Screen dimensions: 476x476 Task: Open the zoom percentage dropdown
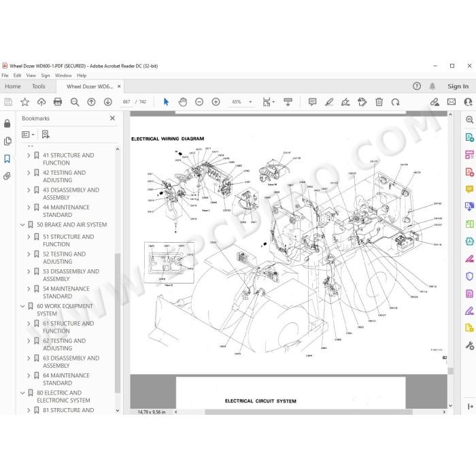tap(250, 102)
